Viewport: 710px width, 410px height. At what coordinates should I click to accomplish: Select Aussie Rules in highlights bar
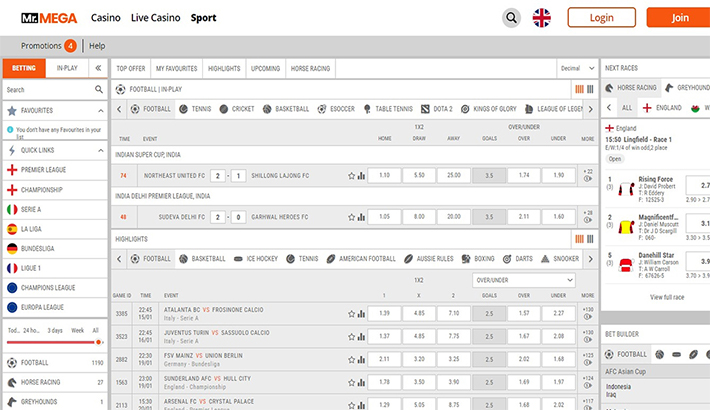[428, 259]
